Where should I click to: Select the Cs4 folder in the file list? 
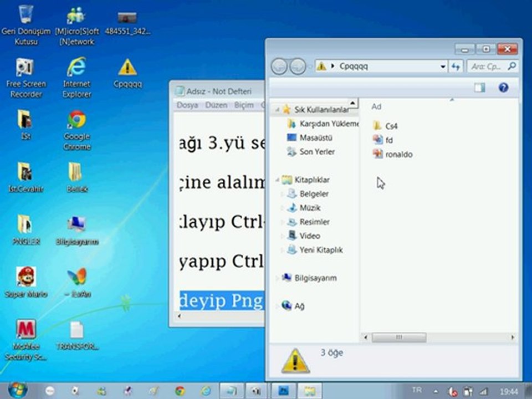click(385, 126)
